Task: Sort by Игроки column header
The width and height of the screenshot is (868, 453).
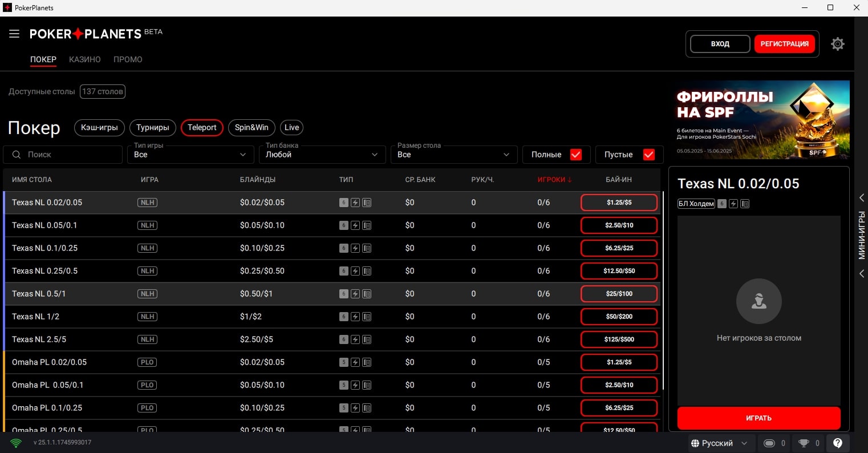Action: 554,180
